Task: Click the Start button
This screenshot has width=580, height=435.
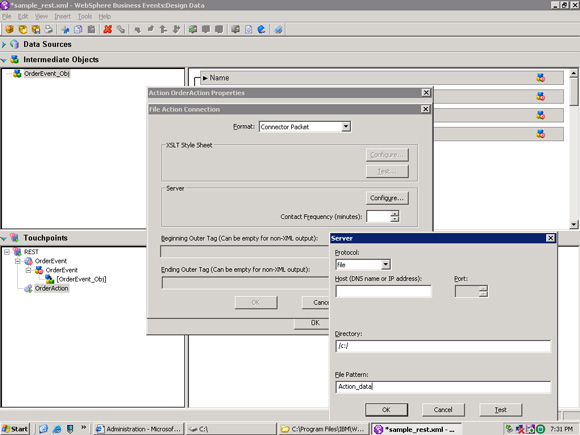Action: tap(15, 429)
